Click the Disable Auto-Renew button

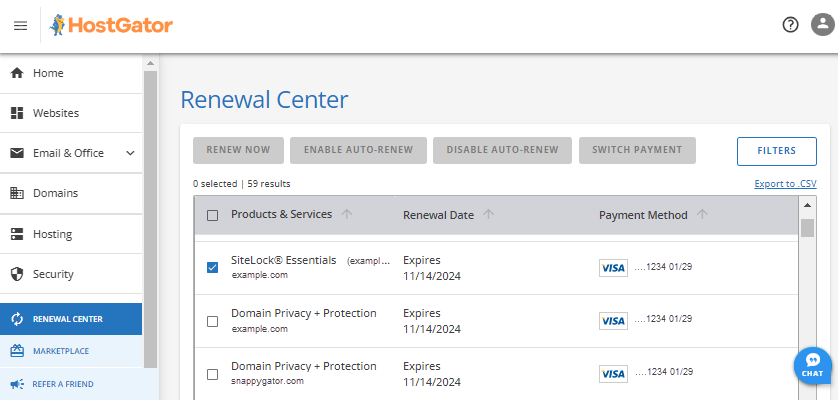502,150
